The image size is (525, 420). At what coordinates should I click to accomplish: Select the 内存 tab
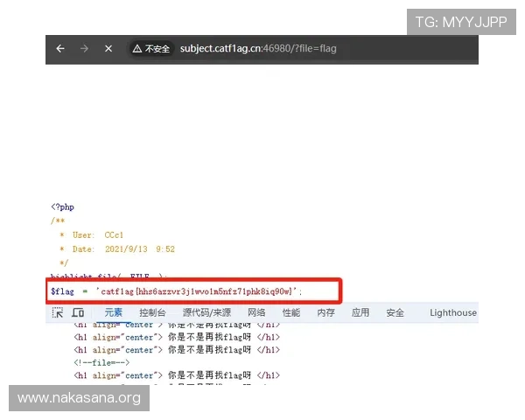(x=325, y=312)
